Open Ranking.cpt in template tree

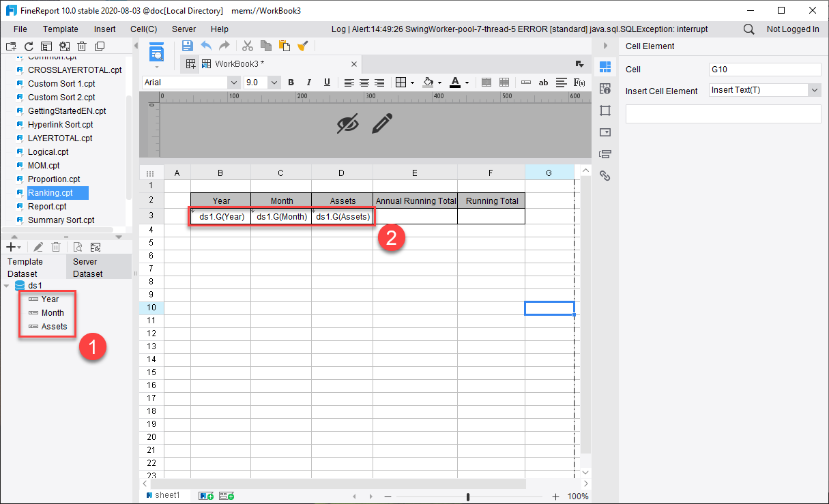(x=50, y=193)
